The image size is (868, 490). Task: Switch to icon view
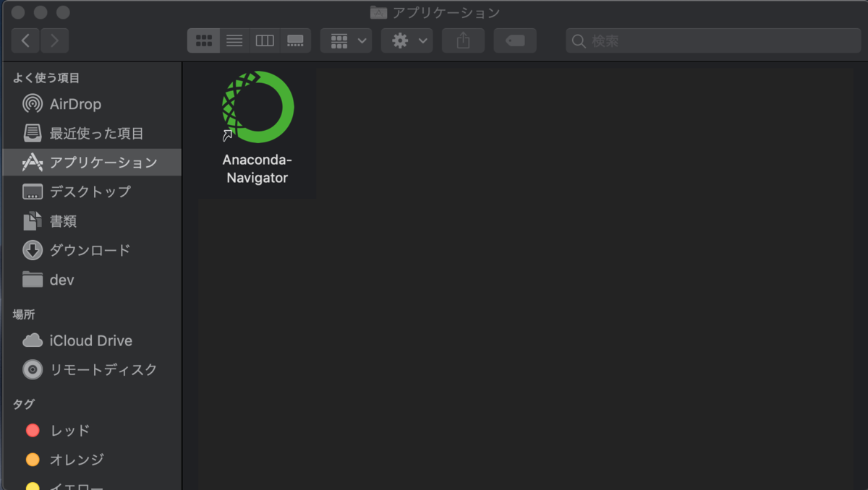[x=203, y=40]
